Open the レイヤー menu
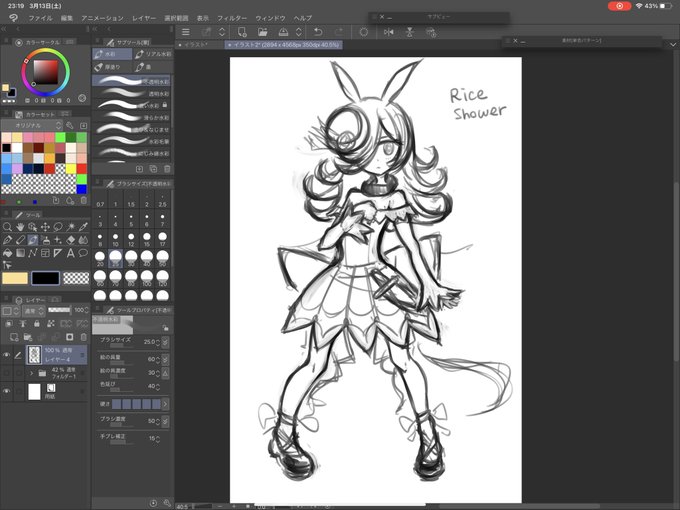The height and width of the screenshot is (510, 680). tap(144, 18)
